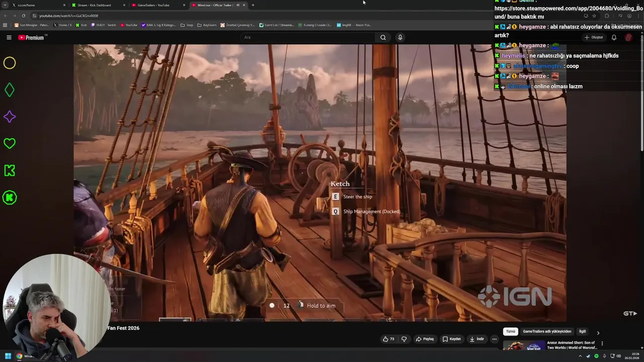
Task: Dislike the video with thumbs down
Action: pos(404,339)
